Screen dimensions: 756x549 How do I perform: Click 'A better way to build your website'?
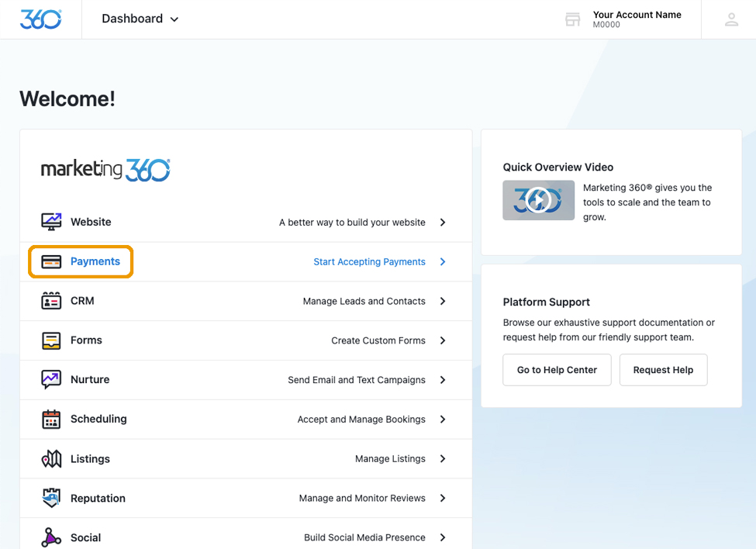352,223
